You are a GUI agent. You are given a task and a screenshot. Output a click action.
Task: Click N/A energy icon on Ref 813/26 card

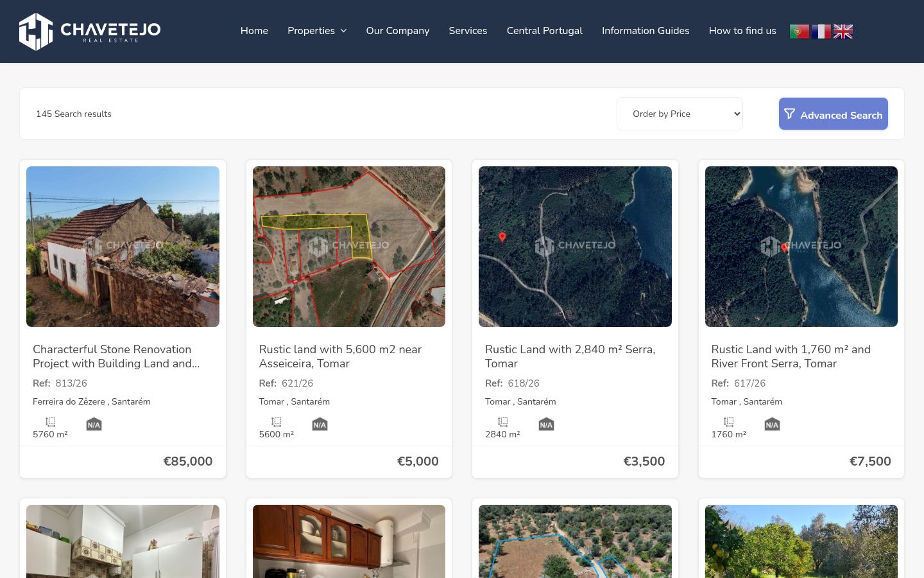click(x=94, y=424)
